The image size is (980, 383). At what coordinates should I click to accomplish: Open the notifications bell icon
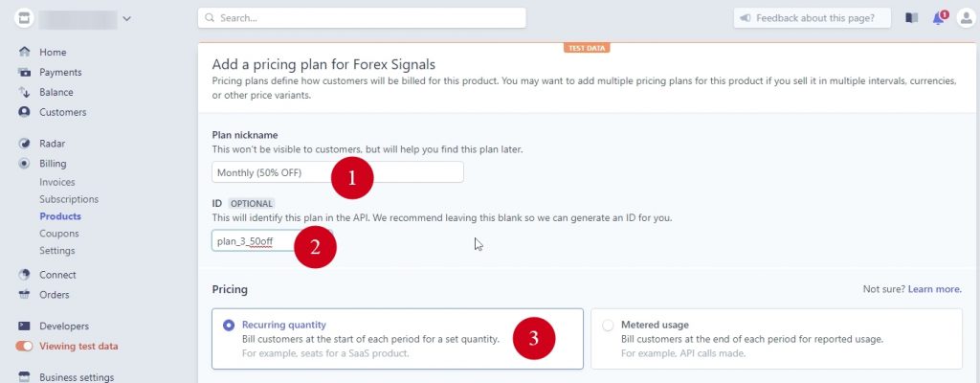pyautogui.click(x=939, y=18)
